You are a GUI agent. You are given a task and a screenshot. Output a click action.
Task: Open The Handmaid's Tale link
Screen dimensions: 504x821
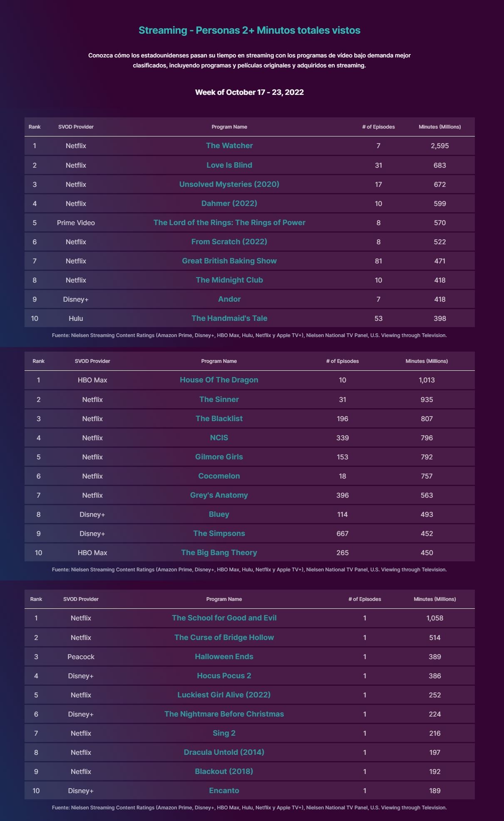tap(229, 318)
